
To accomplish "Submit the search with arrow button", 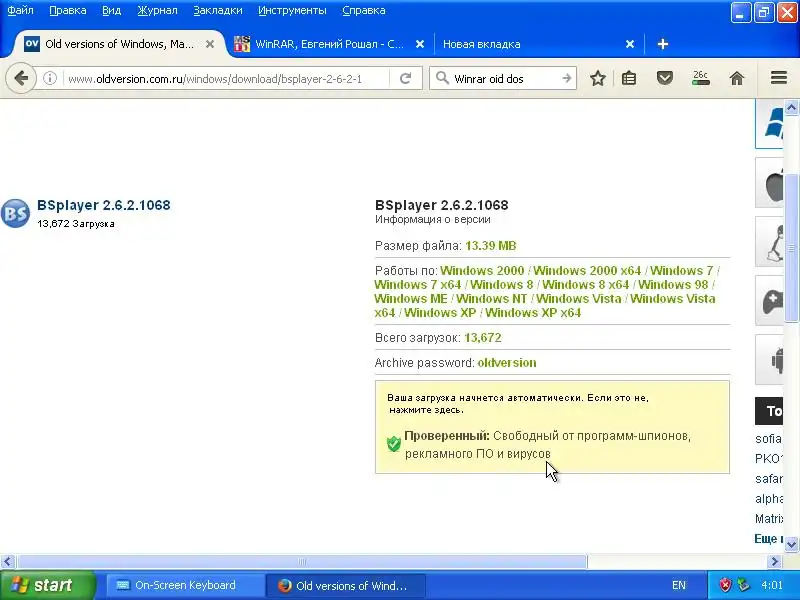I will tap(566, 79).
